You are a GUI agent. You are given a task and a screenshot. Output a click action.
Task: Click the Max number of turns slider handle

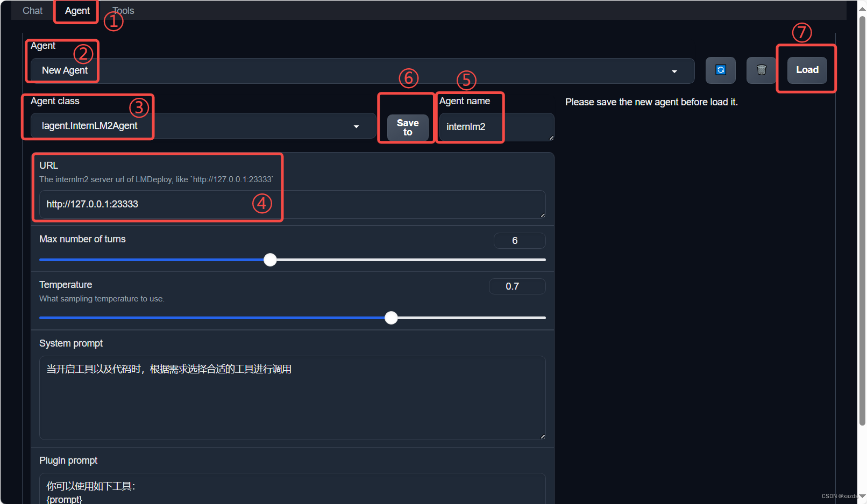point(270,260)
